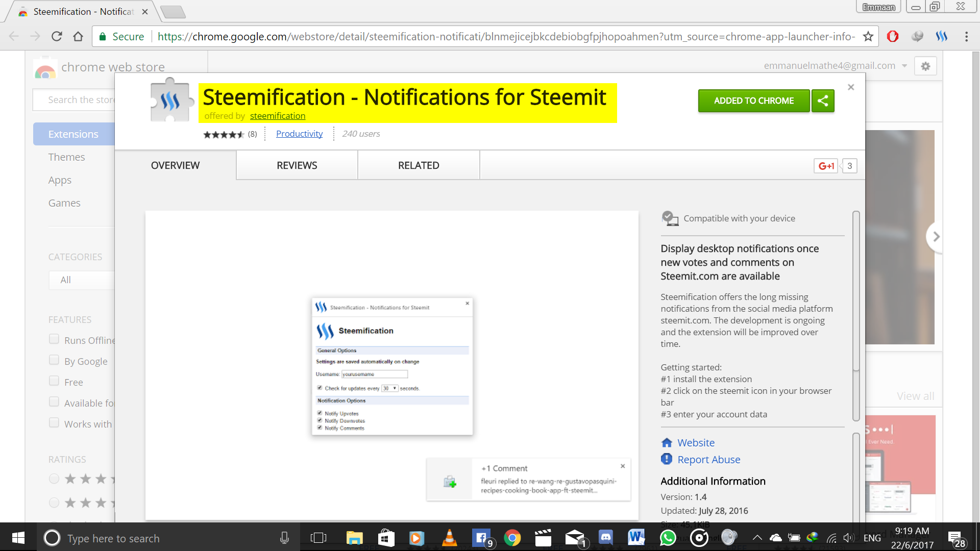Open web store settings gear
Image resolution: width=980 pixels, height=551 pixels.
coord(925,66)
